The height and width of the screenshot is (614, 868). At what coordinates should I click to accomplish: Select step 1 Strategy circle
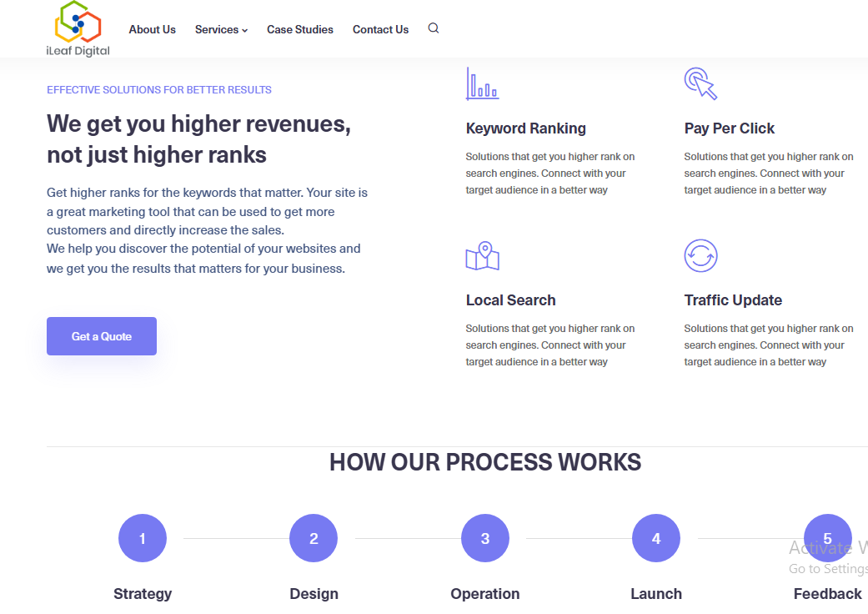[x=143, y=538]
